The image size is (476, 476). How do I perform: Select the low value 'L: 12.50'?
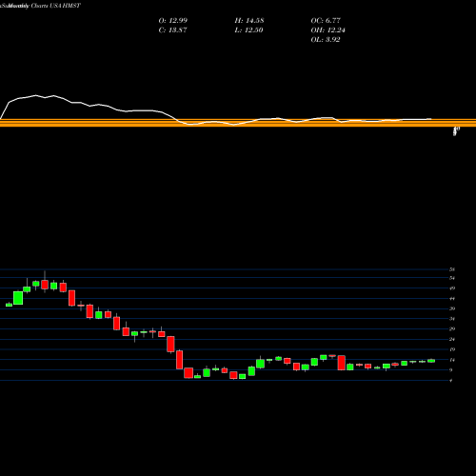click(248, 30)
